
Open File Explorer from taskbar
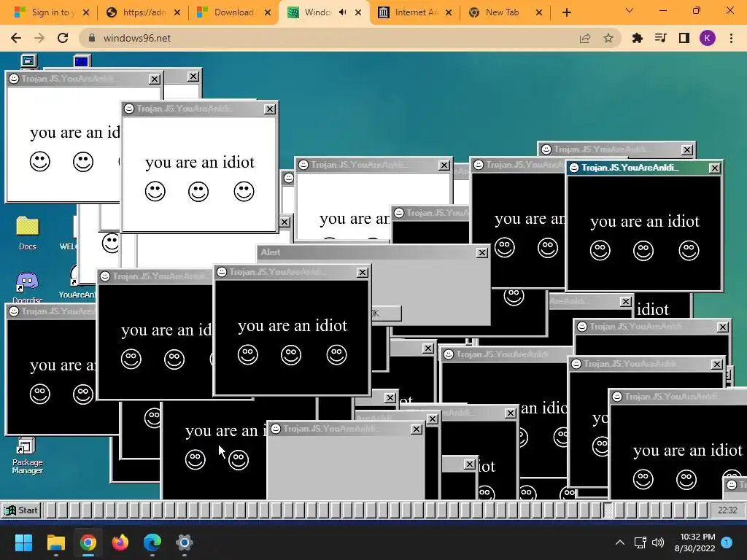click(55, 542)
